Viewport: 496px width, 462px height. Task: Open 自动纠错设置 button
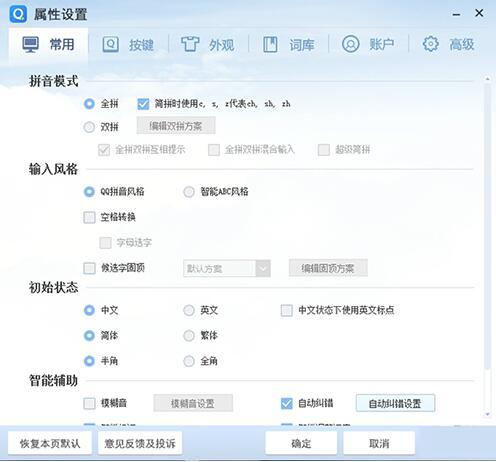(x=395, y=403)
